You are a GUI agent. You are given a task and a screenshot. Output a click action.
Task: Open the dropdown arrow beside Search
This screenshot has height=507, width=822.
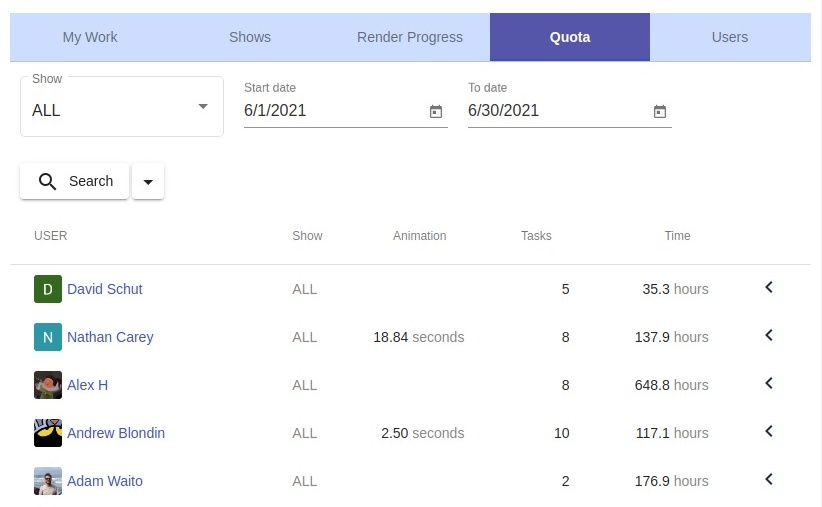[148, 182]
